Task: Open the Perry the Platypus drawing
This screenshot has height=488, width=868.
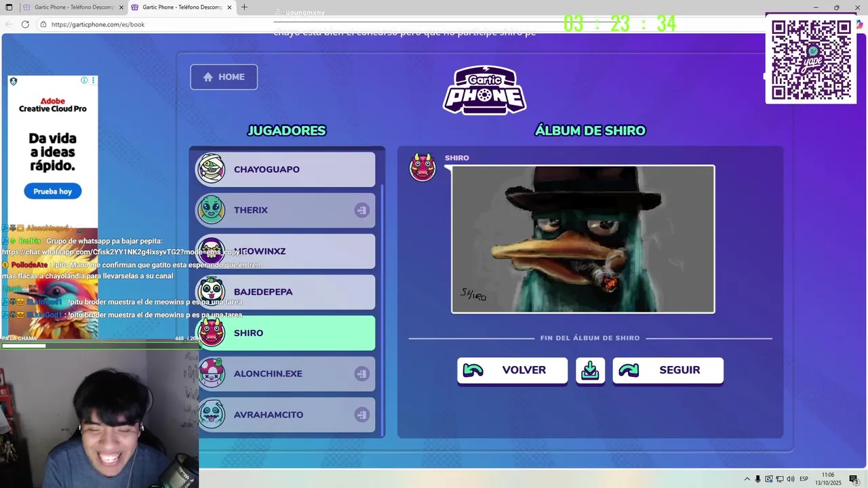Action: [583, 239]
